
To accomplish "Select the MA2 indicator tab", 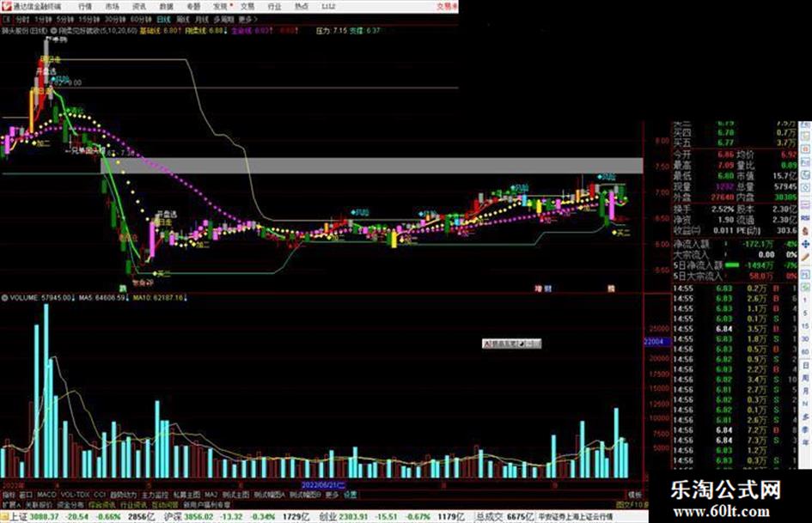I will [x=211, y=495].
